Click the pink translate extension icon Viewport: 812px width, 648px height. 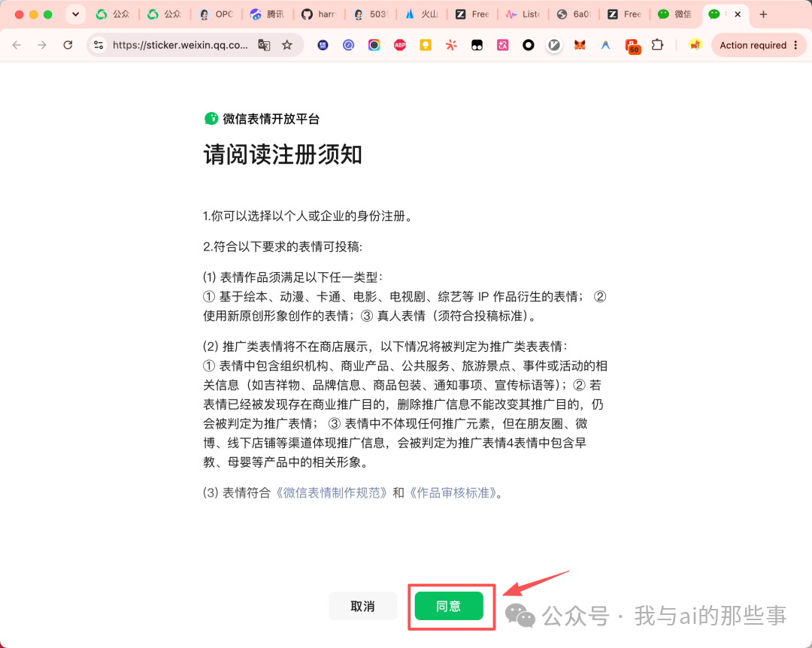(502, 45)
